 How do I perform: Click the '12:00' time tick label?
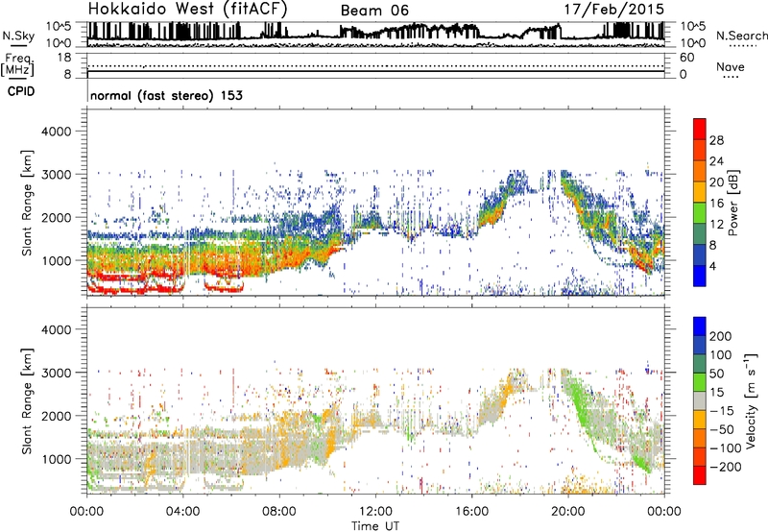point(375,512)
